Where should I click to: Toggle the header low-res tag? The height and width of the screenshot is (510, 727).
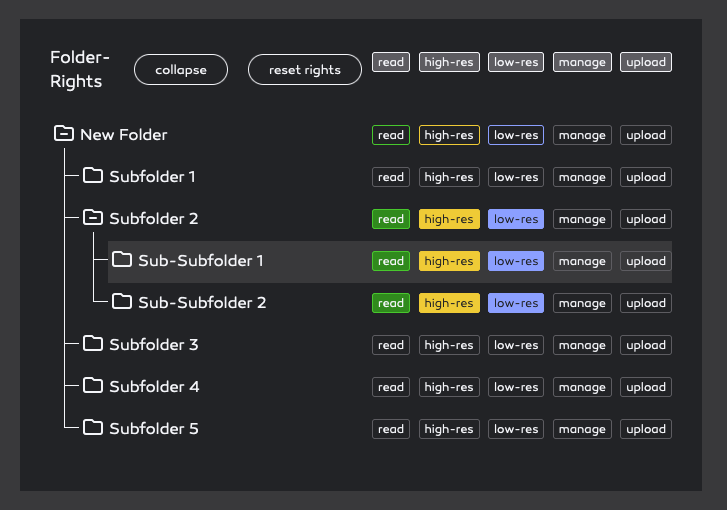[x=516, y=62]
